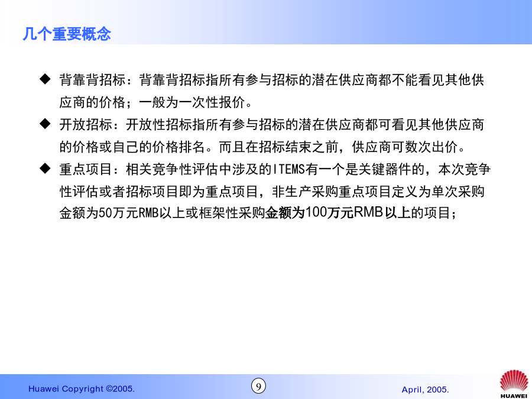
Task: Click the footer text Huawei Copyright ©2005.
Action: click(x=82, y=389)
